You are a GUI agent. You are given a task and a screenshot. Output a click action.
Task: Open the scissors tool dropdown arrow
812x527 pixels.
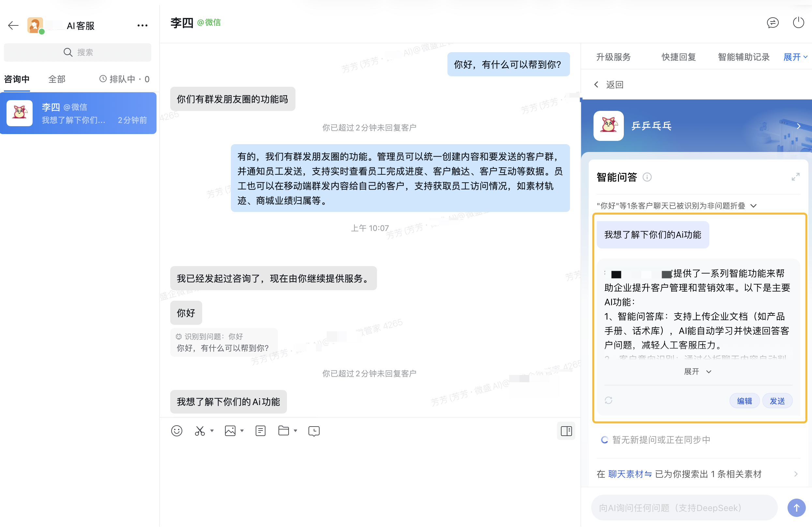(x=212, y=431)
